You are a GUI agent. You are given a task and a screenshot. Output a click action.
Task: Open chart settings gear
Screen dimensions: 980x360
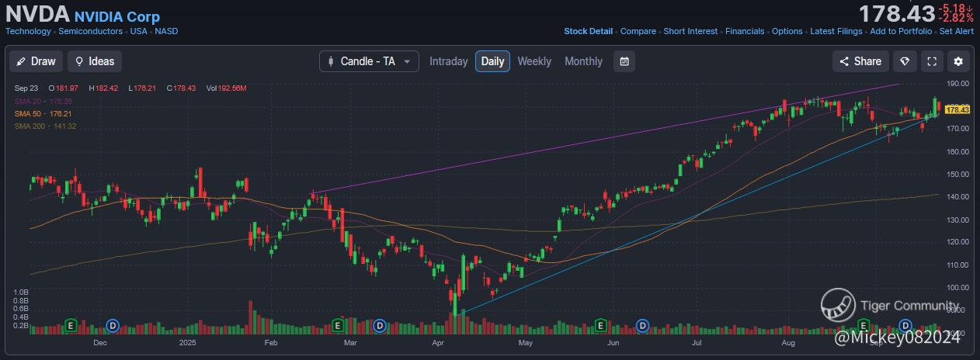click(958, 61)
